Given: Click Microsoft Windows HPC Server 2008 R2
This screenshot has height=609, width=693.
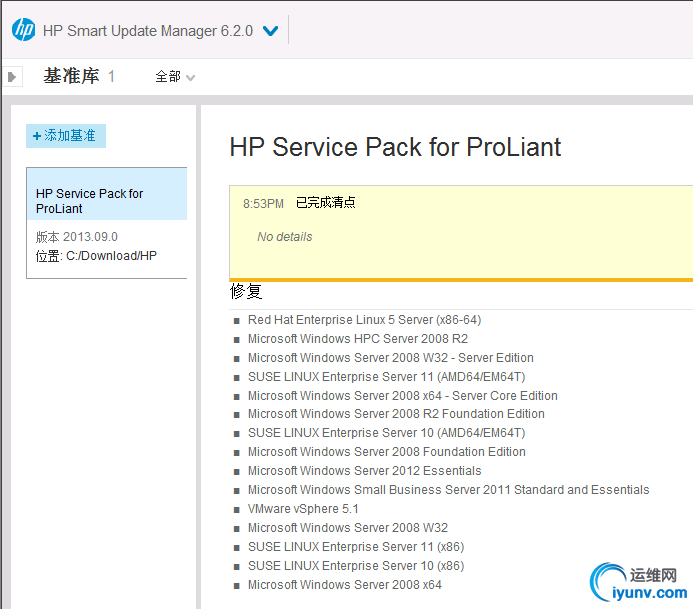Looking at the screenshot, I should (x=358, y=339).
